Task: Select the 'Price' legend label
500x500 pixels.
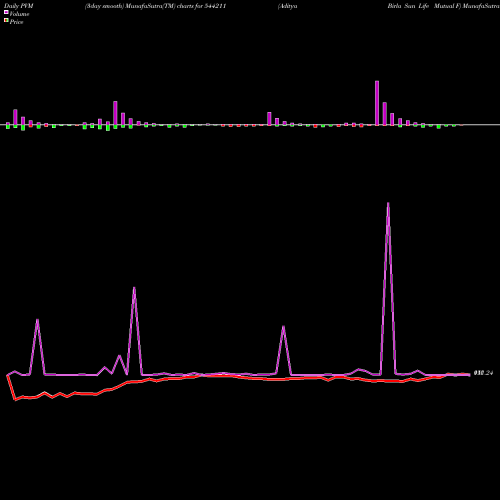Action: point(16,22)
